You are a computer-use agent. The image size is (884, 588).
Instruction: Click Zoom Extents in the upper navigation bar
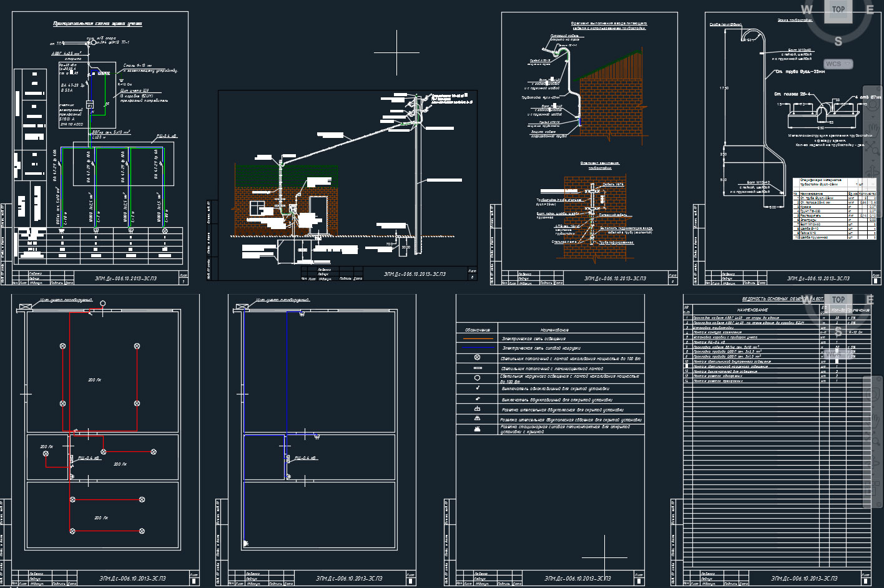(x=873, y=149)
